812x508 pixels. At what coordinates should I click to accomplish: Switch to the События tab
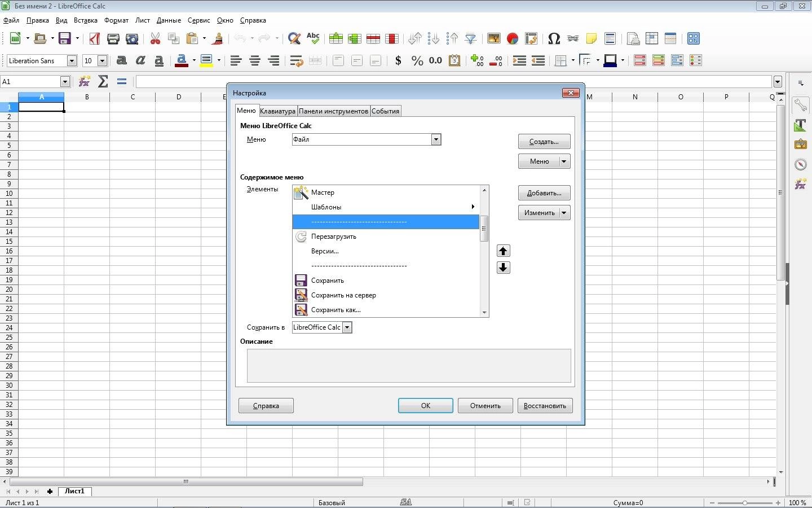point(386,111)
